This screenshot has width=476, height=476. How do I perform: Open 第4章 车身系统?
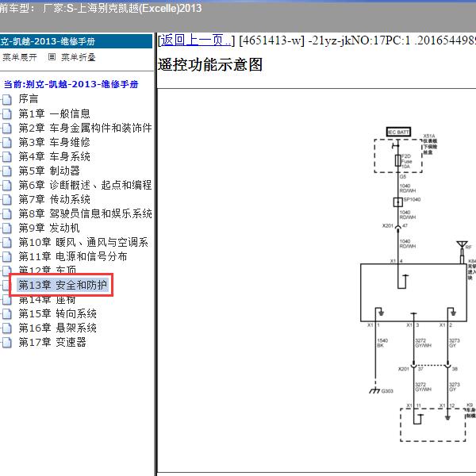coord(54,156)
